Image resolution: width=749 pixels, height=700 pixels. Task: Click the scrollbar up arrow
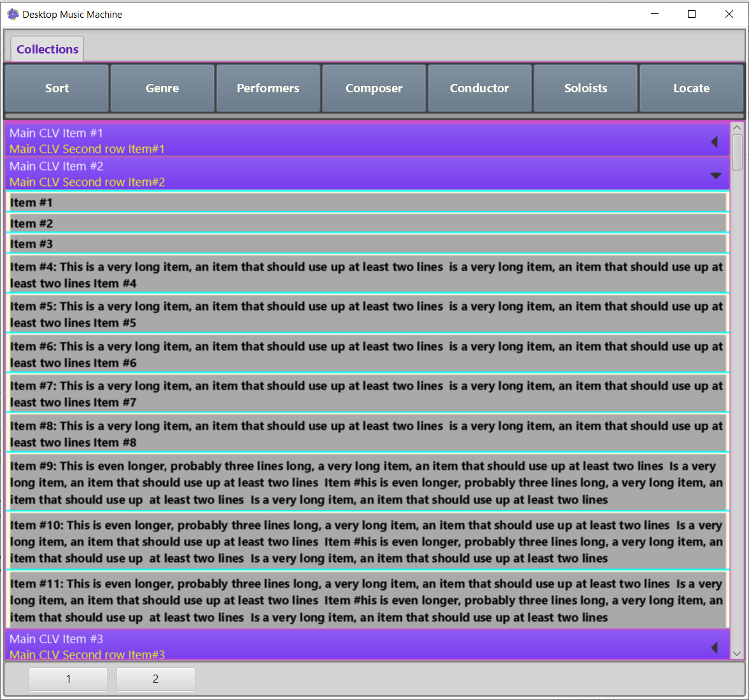tap(736, 127)
